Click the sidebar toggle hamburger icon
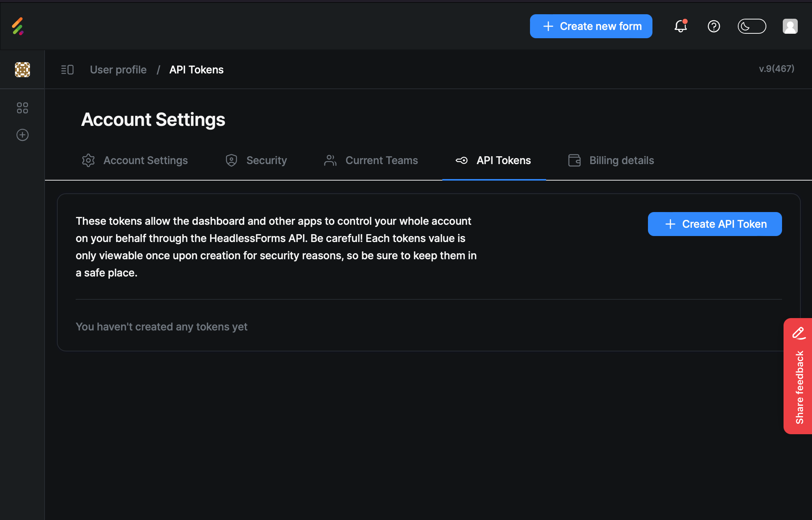812x520 pixels. point(67,70)
